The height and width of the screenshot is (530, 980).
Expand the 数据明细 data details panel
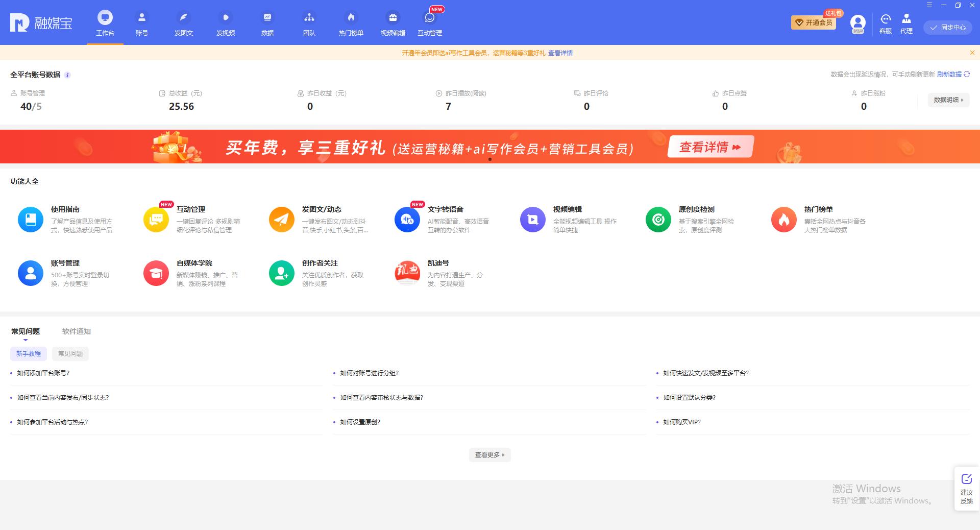pos(948,100)
